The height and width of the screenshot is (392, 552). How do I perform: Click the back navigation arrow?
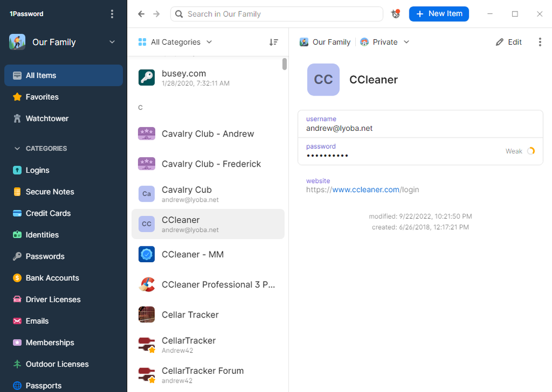coord(141,14)
